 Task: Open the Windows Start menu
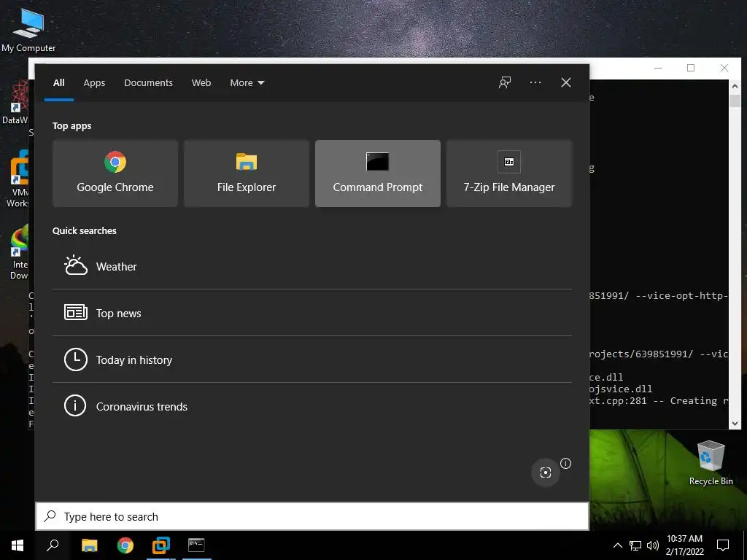point(18,545)
